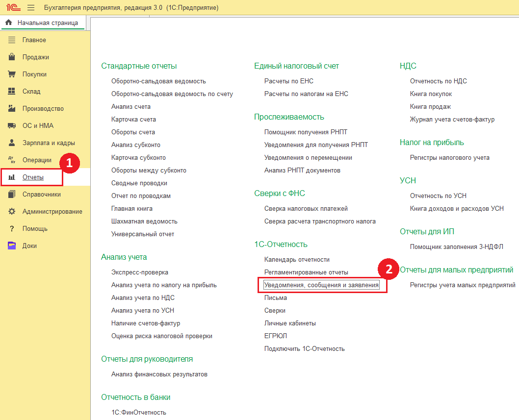Click the home icon on Начальная страница tab

pos(9,23)
